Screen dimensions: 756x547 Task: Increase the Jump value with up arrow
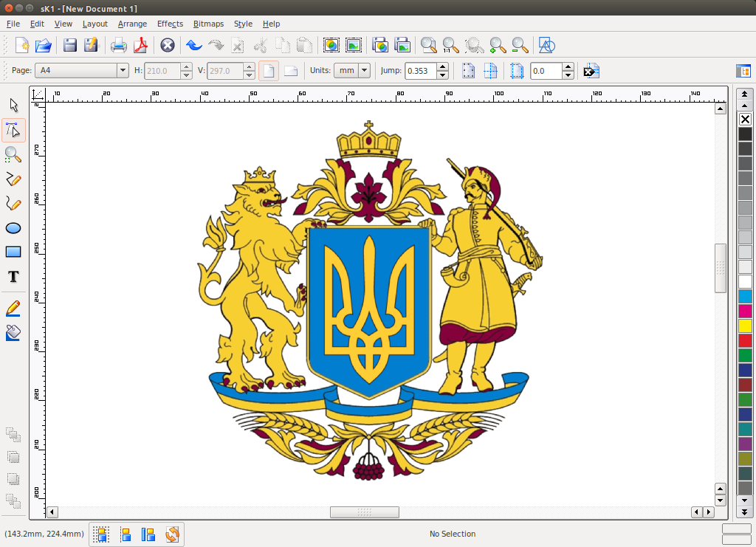pyautogui.click(x=442, y=67)
